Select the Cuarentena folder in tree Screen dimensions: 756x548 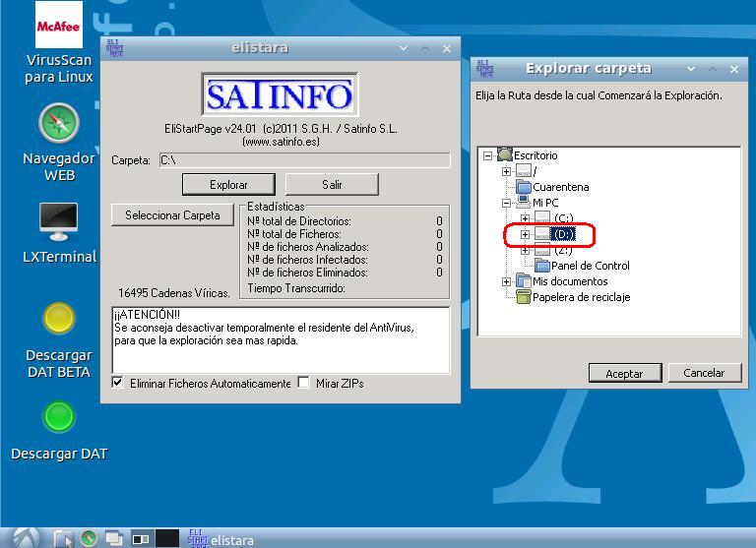552,187
